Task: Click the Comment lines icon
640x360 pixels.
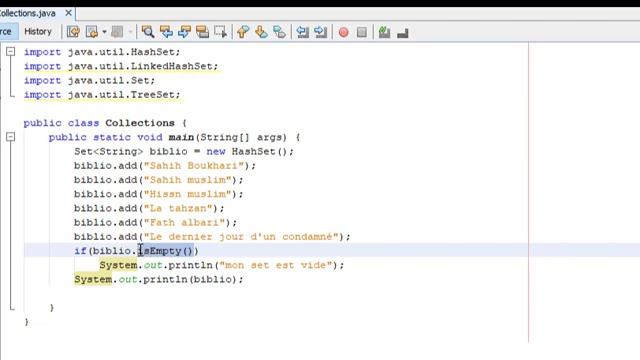Action: (x=384, y=32)
